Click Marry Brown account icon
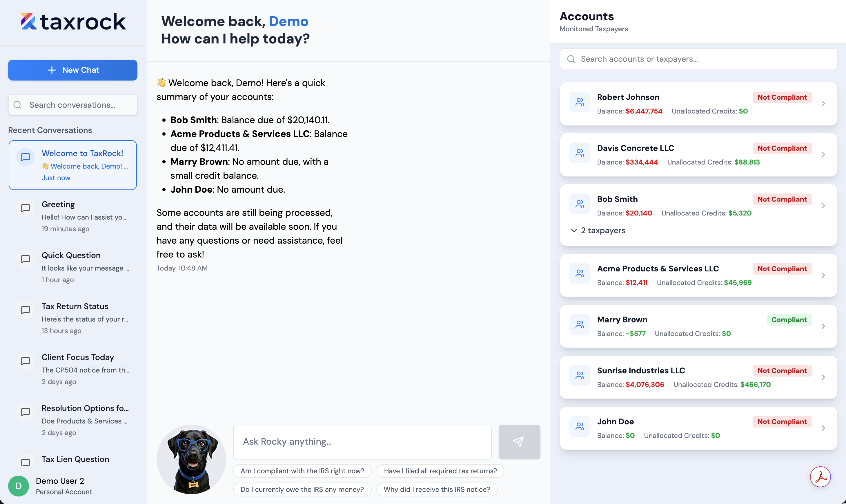The height and width of the screenshot is (504, 846). click(x=580, y=324)
